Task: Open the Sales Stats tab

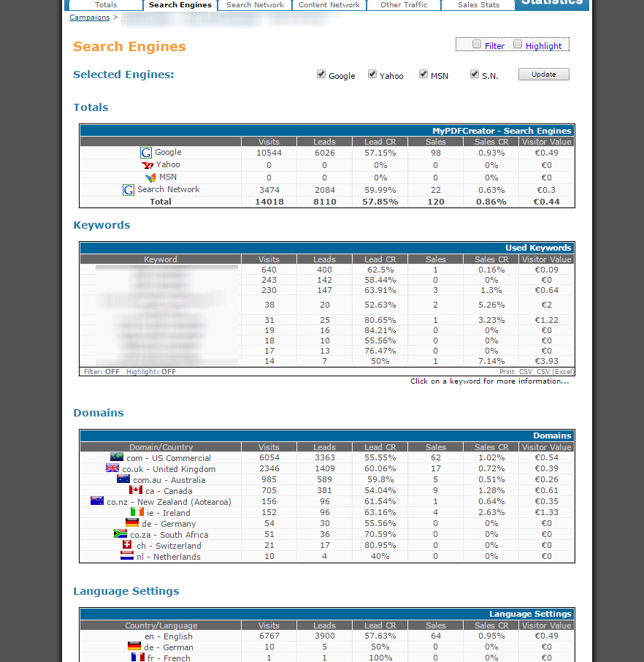Action: click(478, 5)
